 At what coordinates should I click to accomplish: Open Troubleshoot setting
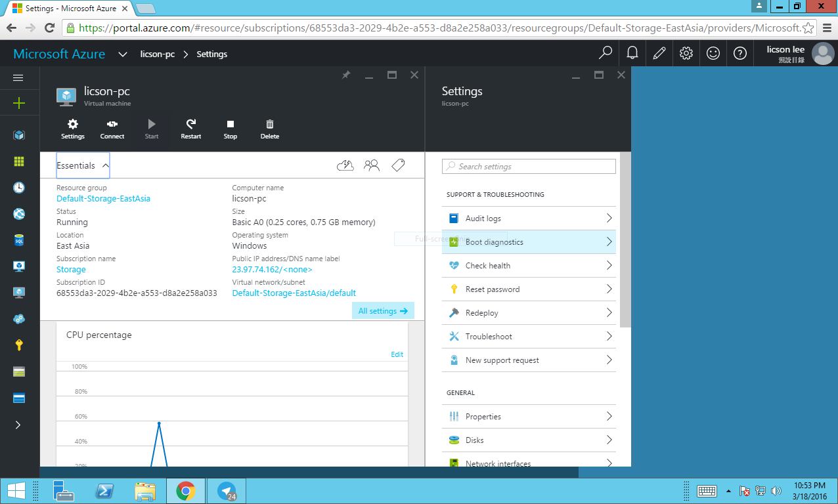point(529,336)
